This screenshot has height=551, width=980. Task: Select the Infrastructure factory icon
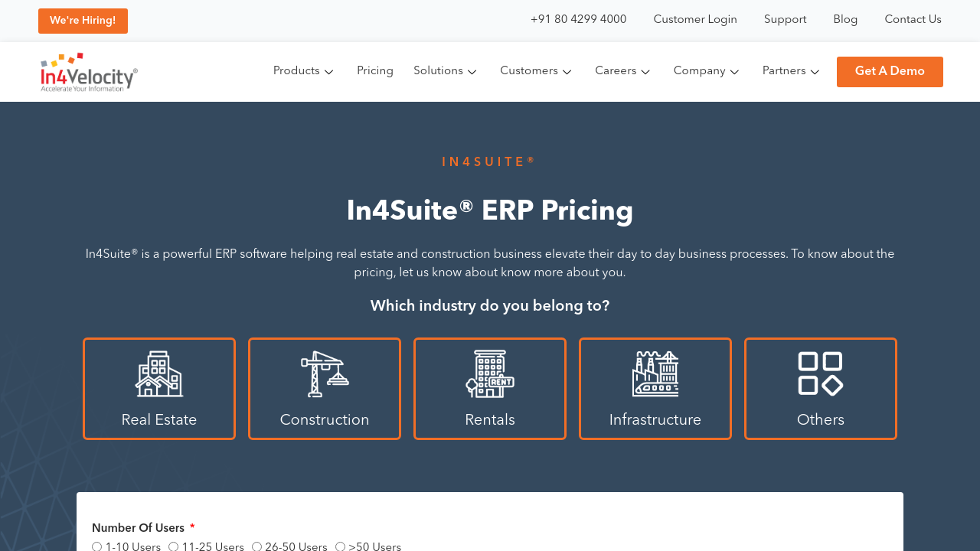(655, 374)
